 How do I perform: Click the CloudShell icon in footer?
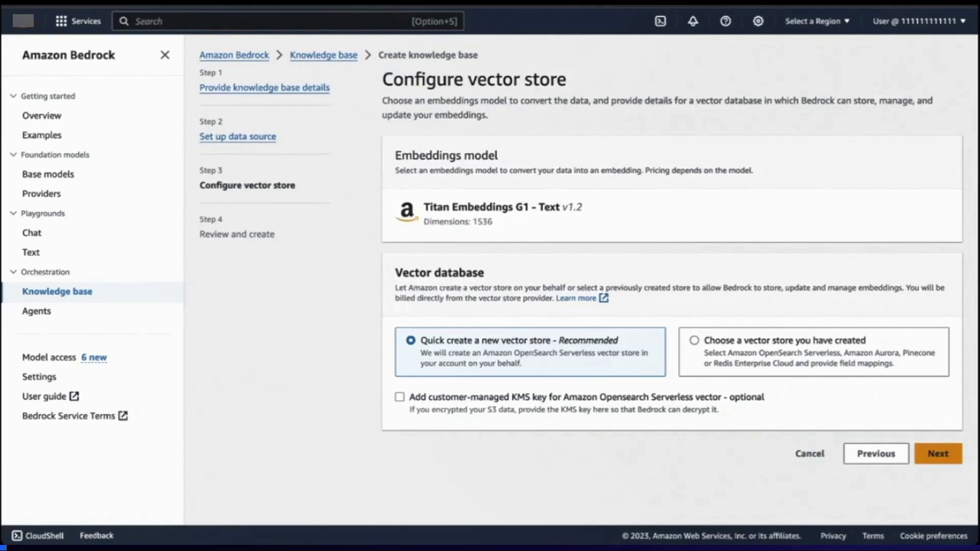[x=17, y=535]
